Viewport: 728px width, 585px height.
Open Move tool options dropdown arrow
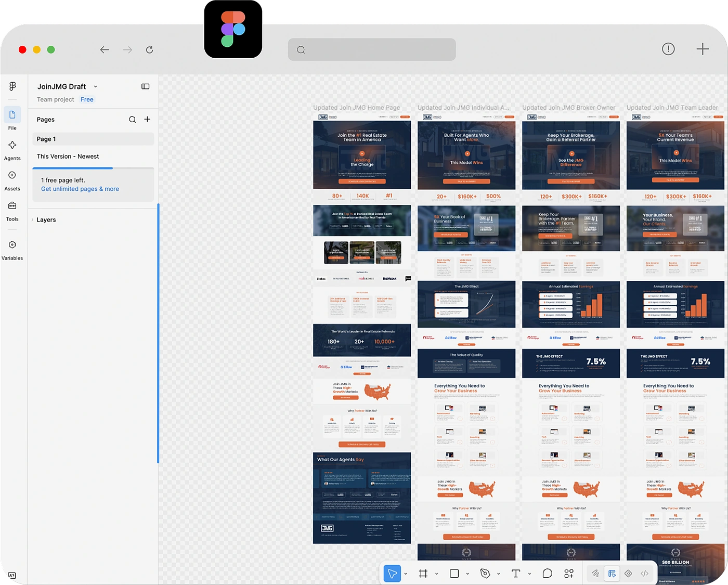click(x=406, y=574)
